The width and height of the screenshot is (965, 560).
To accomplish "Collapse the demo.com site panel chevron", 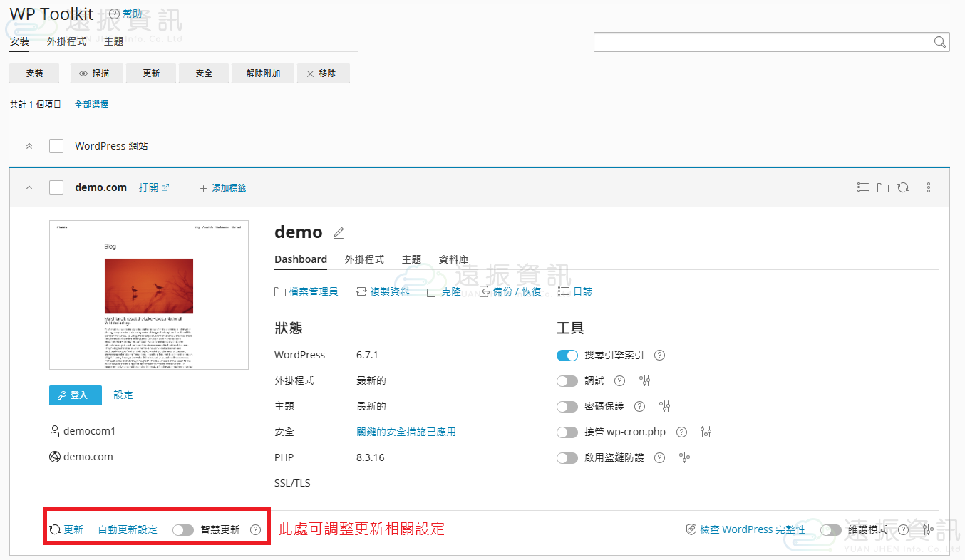I will coord(29,187).
